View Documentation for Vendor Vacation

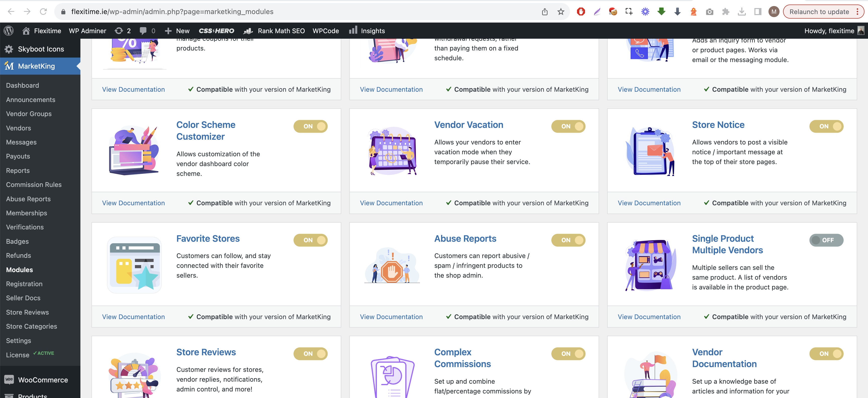pyautogui.click(x=391, y=203)
